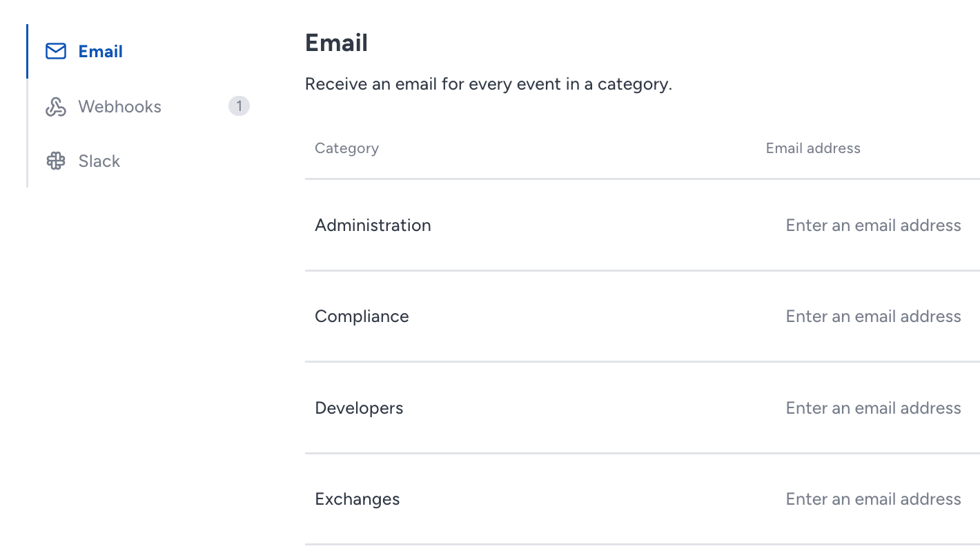This screenshot has width=980, height=553.
Task: Switch to the Webhooks tab
Action: (139, 107)
